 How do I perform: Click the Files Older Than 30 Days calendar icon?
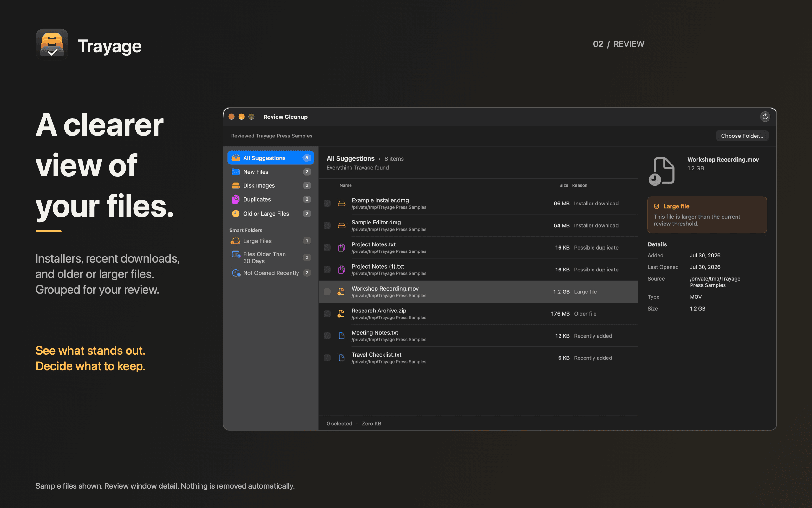236,254
